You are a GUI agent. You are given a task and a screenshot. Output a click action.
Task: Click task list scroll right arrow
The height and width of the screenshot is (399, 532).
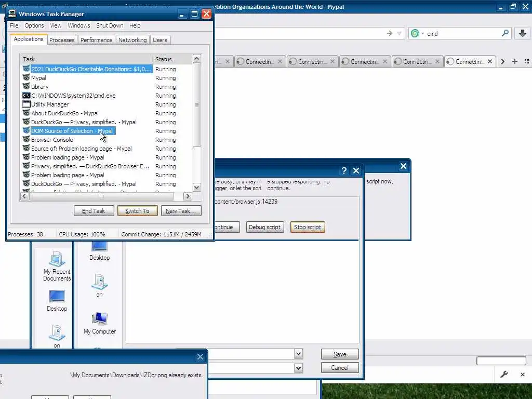(x=188, y=196)
